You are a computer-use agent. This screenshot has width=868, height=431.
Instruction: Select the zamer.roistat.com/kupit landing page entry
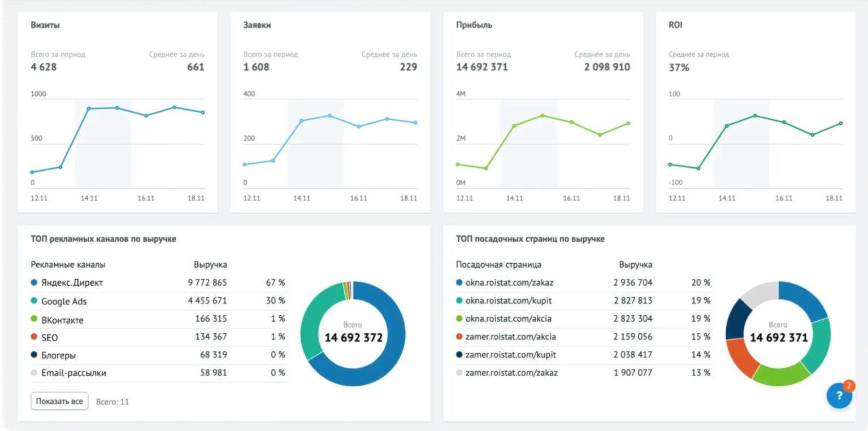point(511,355)
